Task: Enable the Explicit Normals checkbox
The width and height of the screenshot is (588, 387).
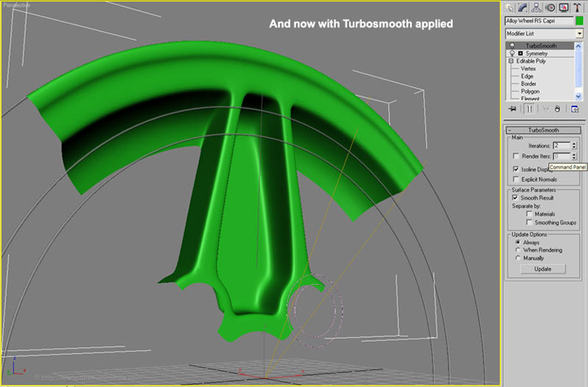Action: pos(516,179)
